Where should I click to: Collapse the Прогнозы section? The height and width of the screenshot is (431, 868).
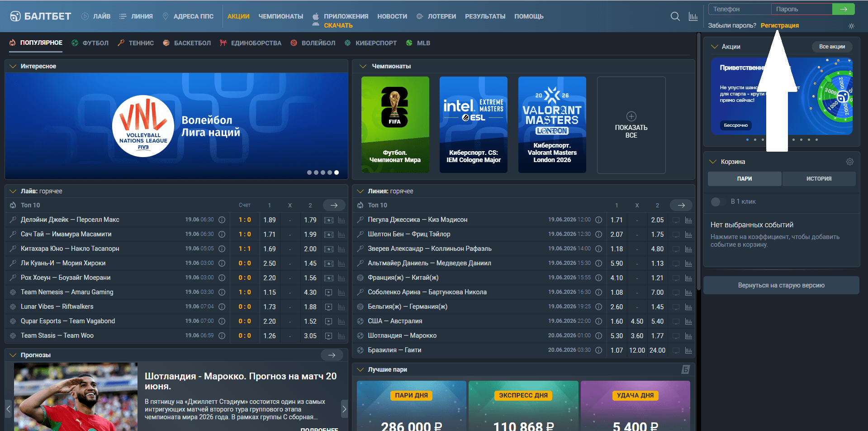[13, 355]
